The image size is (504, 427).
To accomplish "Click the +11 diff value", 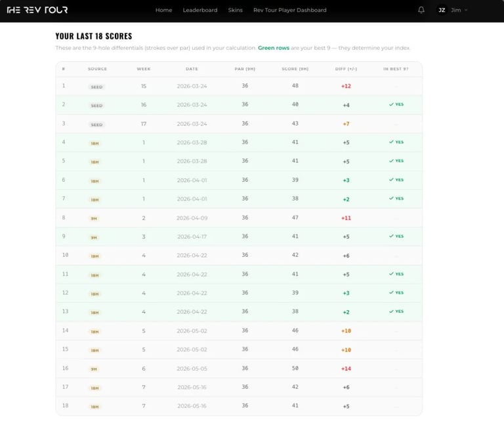I will point(346,218).
